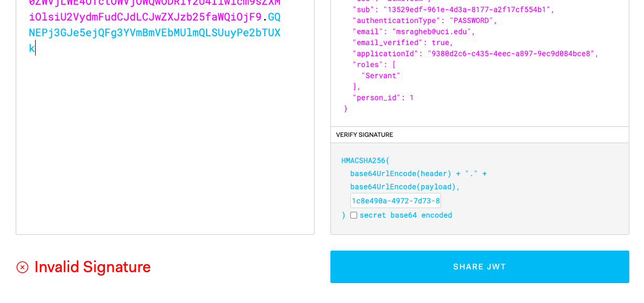Click the "Servant" role entry

coord(381,75)
